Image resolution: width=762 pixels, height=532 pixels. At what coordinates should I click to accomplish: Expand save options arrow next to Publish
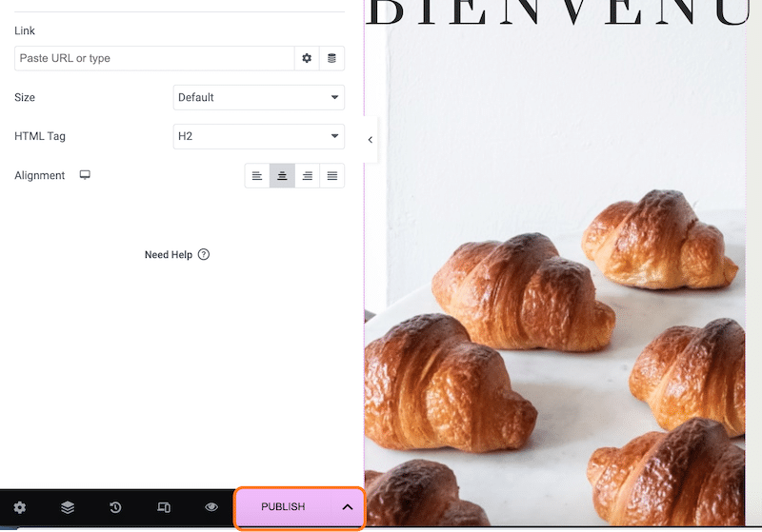point(348,506)
